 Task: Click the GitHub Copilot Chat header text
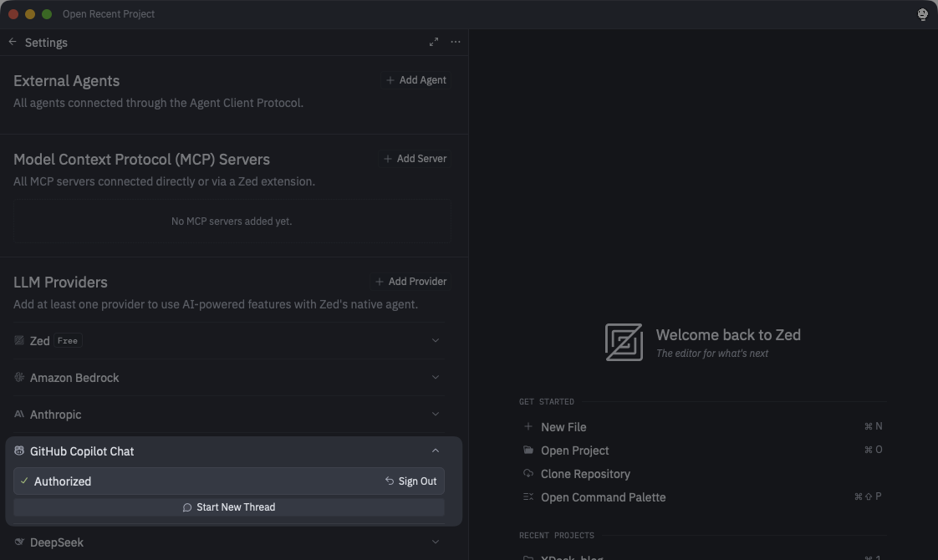(82, 451)
